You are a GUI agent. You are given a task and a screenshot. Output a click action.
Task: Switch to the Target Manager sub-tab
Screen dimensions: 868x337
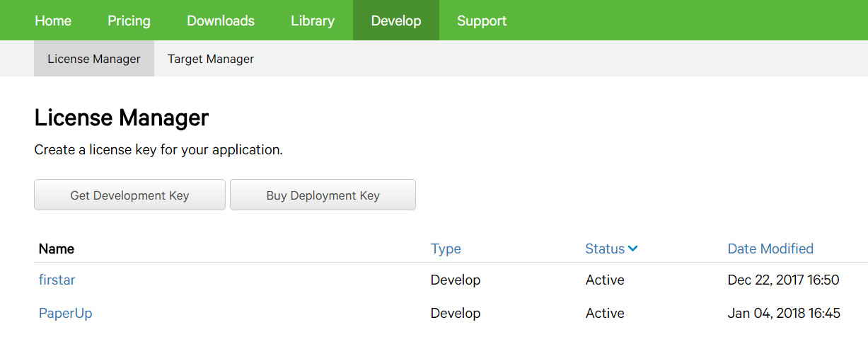pos(211,59)
